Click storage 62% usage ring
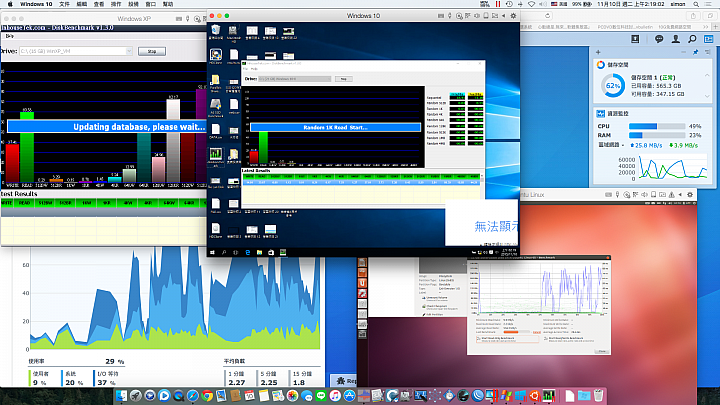This screenshot has height=405, width=720. click(x=613, y=85)
